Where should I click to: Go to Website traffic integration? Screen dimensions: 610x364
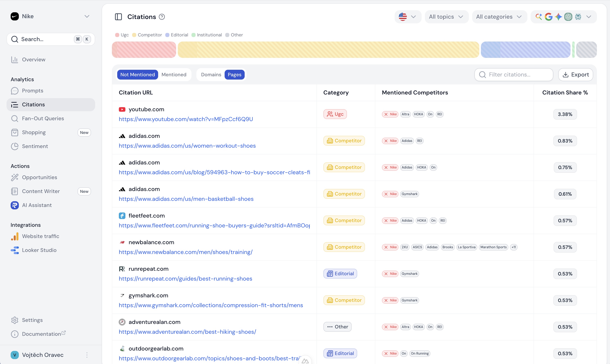[x=41, y=236]
